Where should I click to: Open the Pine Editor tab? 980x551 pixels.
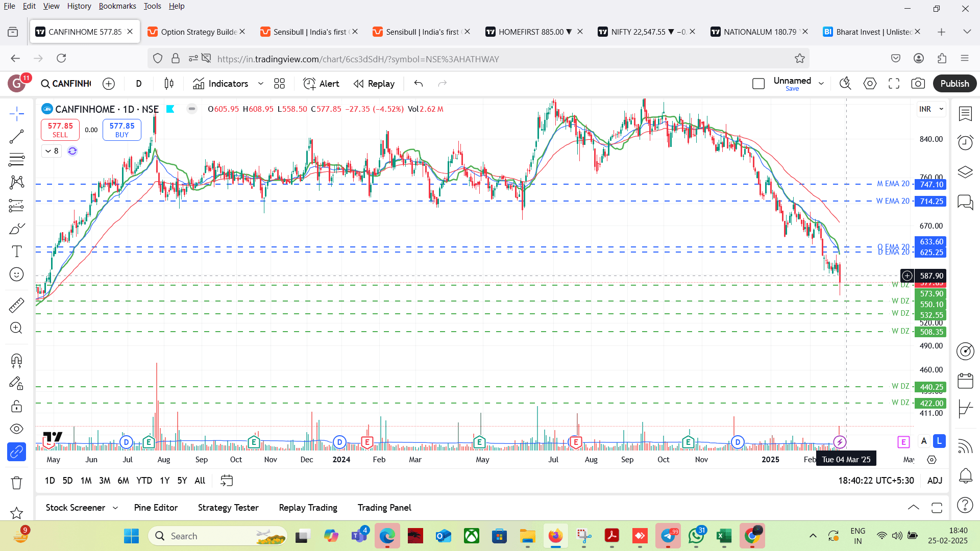pyautogui.click(x=156, y=508)
